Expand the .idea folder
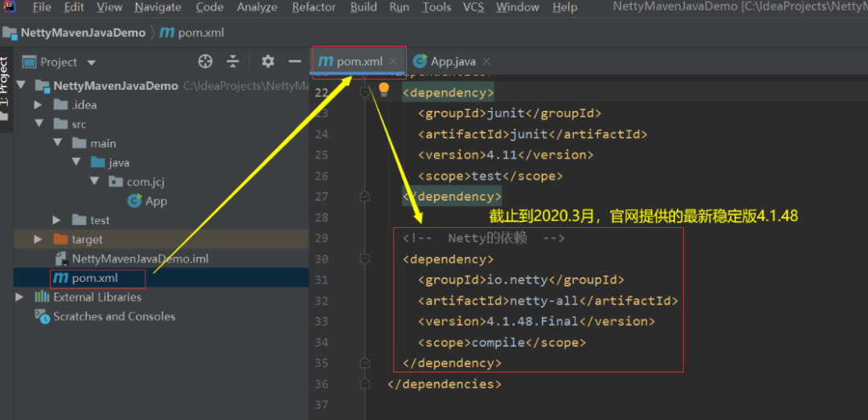 click(39, 104)
